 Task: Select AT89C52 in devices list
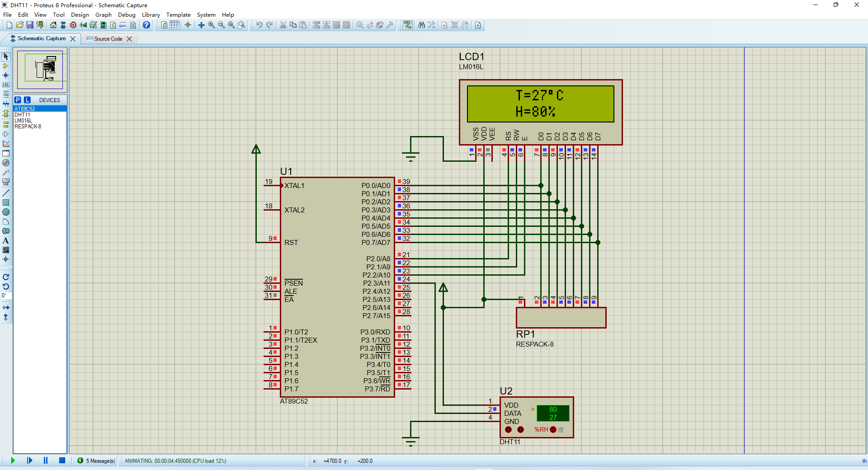pos(40,109)
